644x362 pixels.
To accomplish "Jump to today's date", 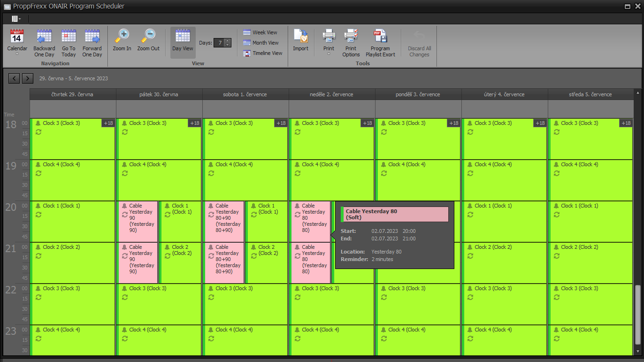I will [69, 42].
